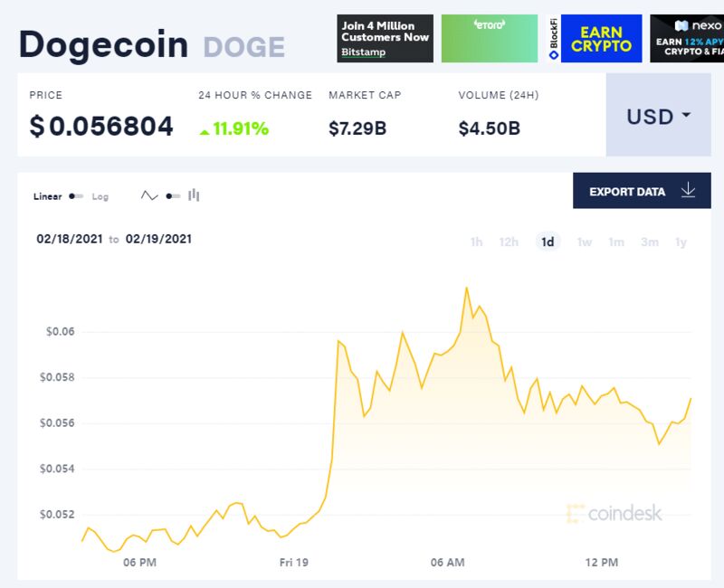Click the dropdown caret next to USD
724x588 pixels.
tap(686, 115)
